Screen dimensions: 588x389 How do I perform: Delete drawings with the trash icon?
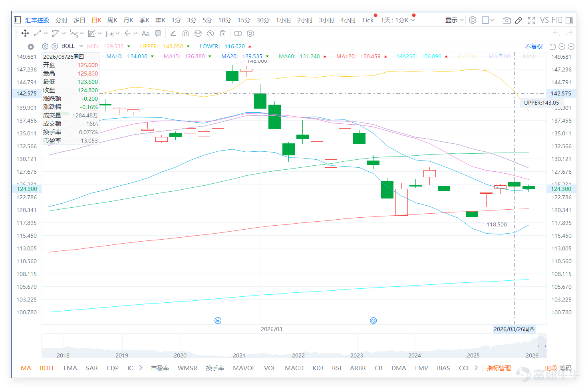point(223,34)
